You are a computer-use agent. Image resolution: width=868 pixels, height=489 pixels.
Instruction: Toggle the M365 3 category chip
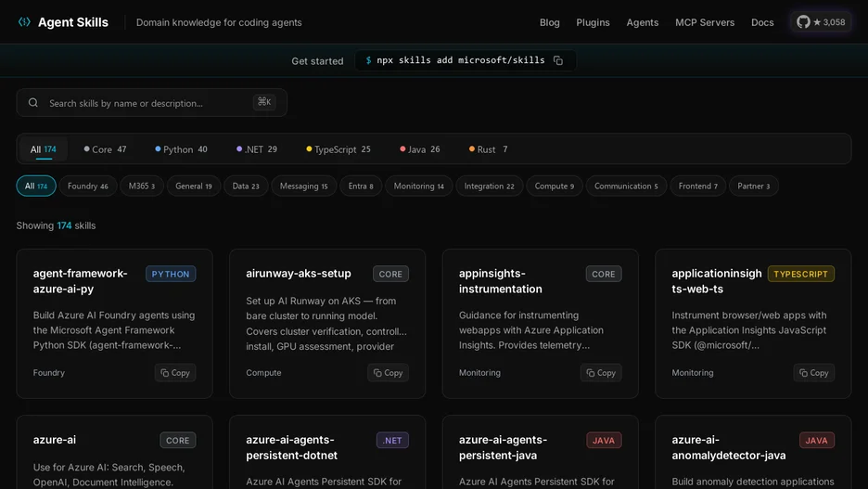142,187
